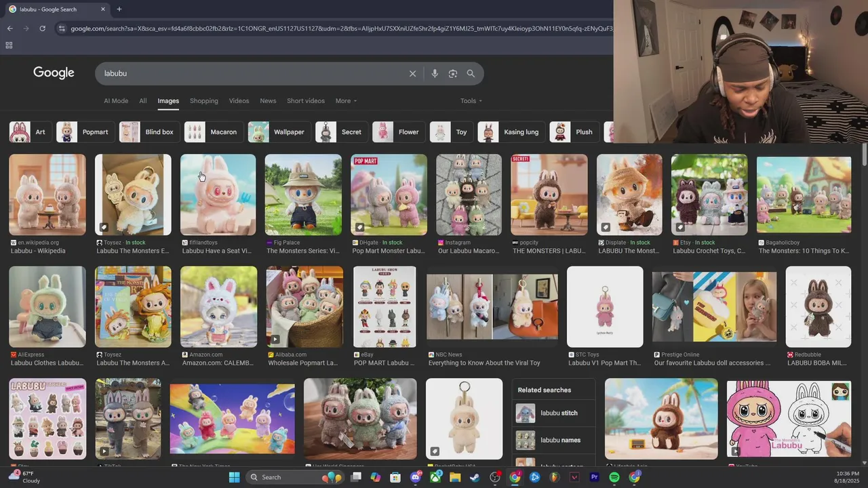Switch to the Short videos tab
The height and width of the screenshot is (488, 868).
[x=306, y=101]
